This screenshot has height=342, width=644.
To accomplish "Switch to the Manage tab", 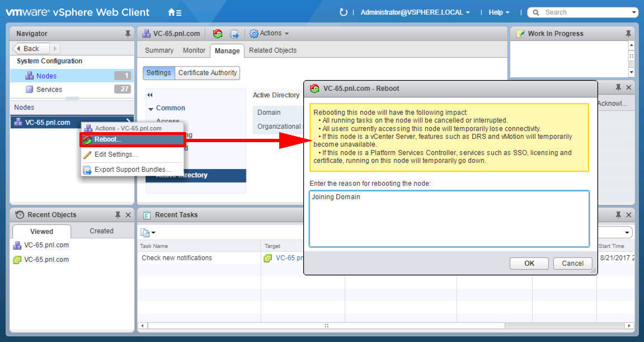I will click(227, 50).
